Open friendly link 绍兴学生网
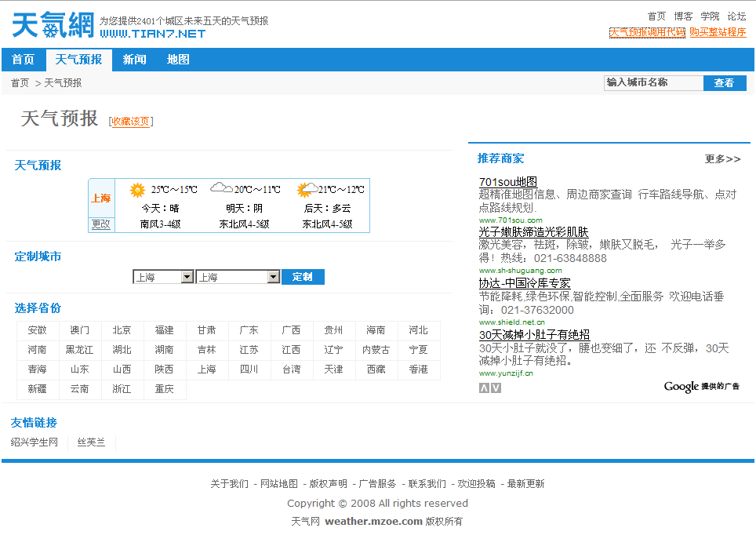Screen dimensions: 756x535 [x=35, y=442]
